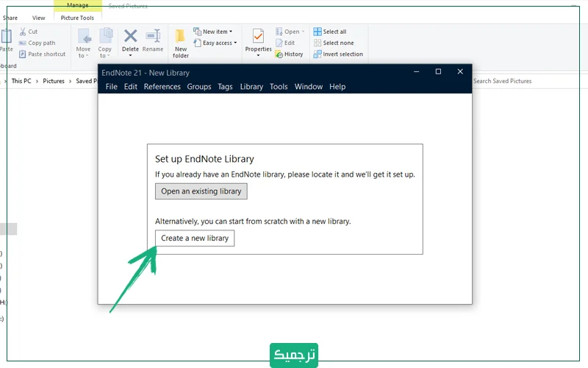
Task: Open the Library menu in EndNote
Action: [251, 87]
